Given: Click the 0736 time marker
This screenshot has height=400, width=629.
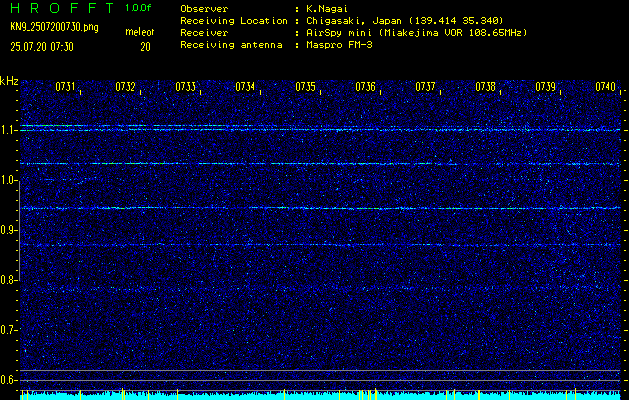Looking at the screenshot, I should point(365,87).
